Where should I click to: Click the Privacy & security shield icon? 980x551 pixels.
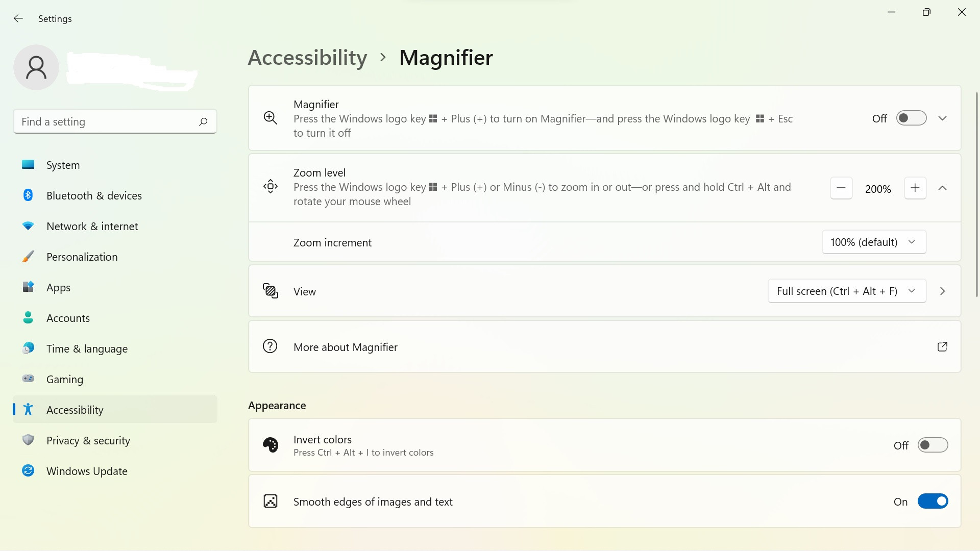pos(28,440)
